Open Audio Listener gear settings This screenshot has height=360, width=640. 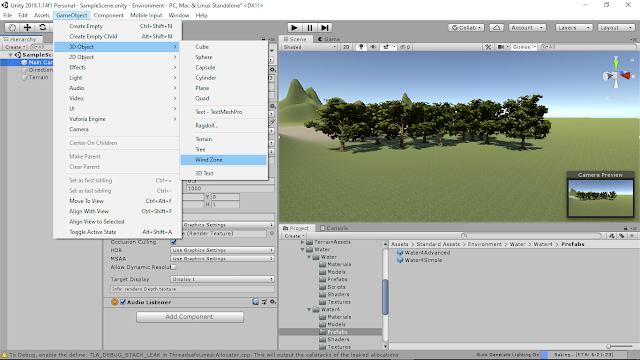pos(272,302)
